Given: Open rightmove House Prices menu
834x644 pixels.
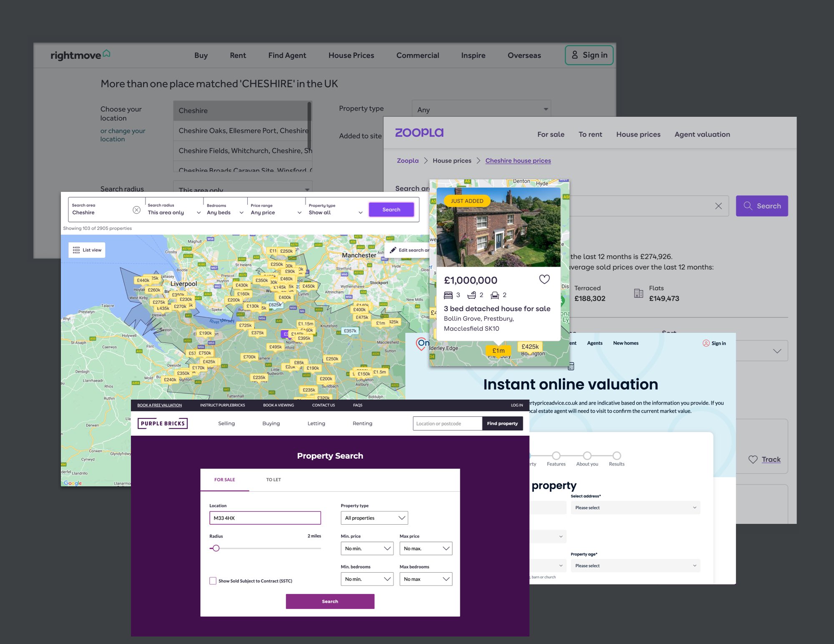Looking at the screenshot, I should (x=351, y=55).
